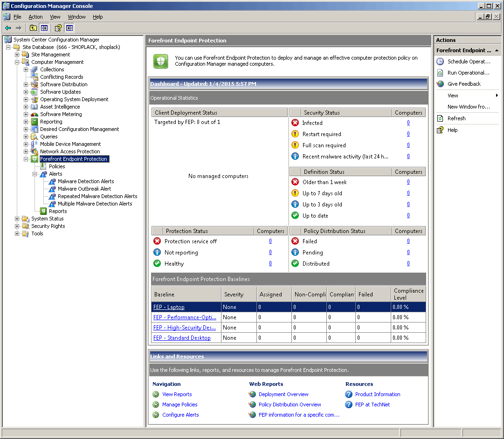Image resolution: width=504 pixels, height=439 pixels.
Task: Click the Severity column header
Action: click(239, 294)
